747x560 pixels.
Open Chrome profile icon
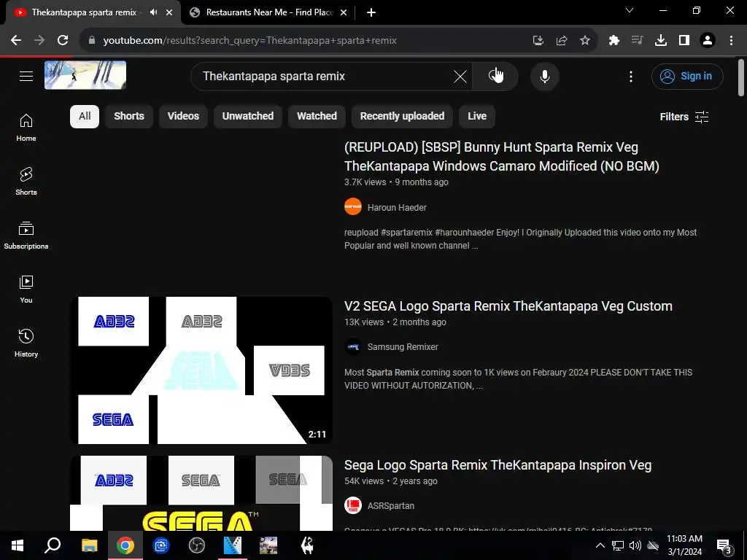(x=708, y=41)
